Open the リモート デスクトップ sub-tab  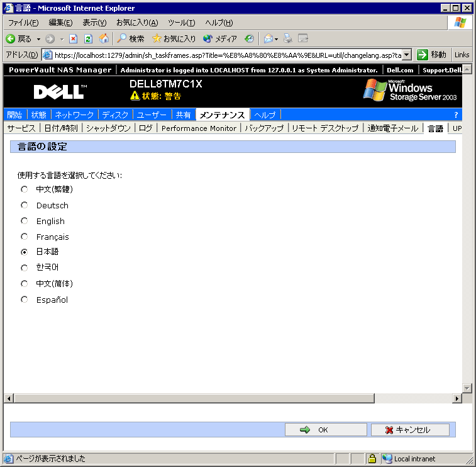[325, 128]
